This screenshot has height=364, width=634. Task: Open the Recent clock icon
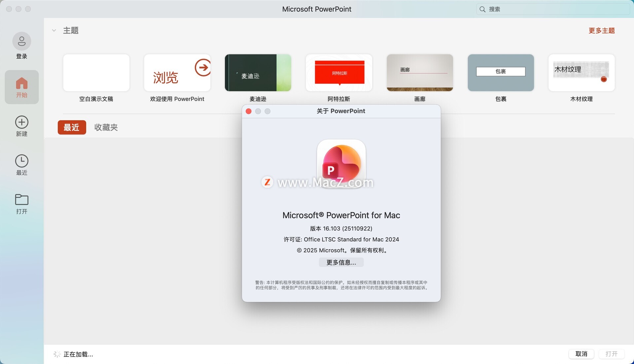pyautogui.click(x=22, y=161)
